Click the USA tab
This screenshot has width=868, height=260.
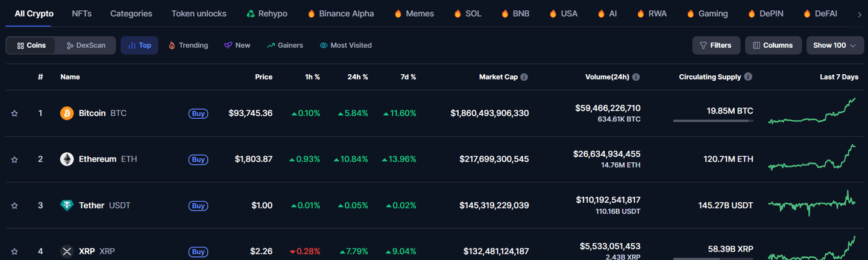click(x=563, y=13)
